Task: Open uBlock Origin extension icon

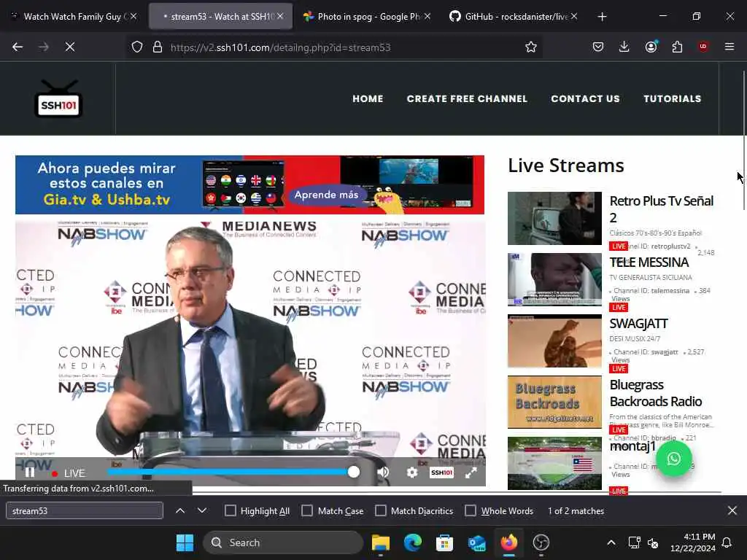Action: pos(703,47)
